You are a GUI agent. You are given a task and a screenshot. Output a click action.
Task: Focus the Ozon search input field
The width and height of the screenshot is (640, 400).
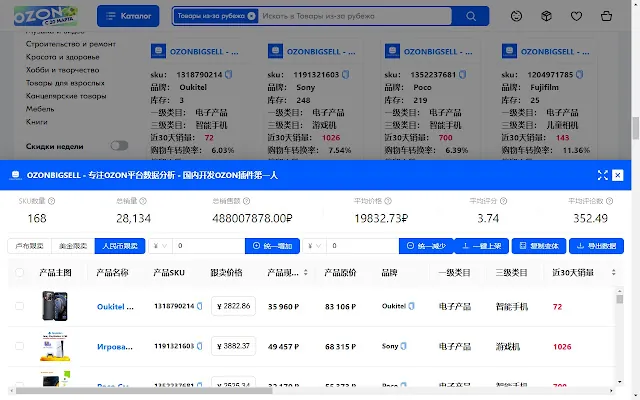point(355,16)
